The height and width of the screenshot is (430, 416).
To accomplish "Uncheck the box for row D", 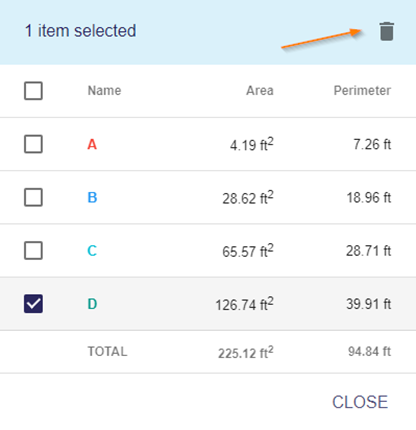I will point(33,304).
